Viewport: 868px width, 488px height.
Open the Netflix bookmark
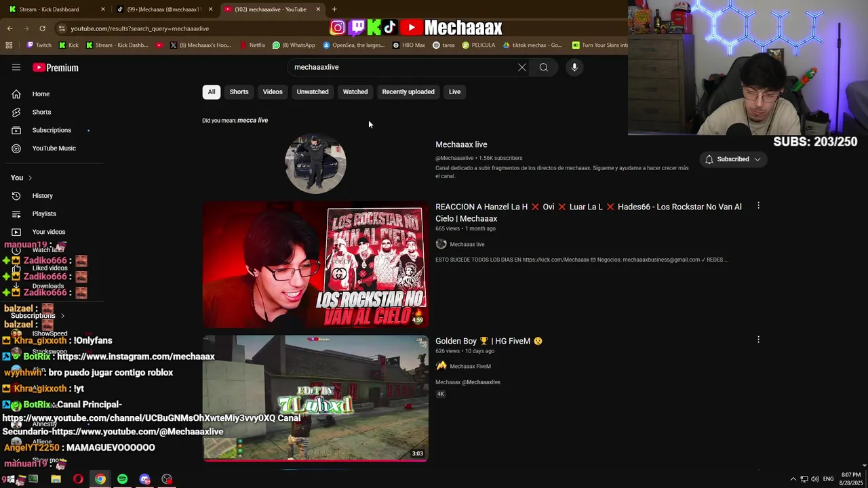pos(253,45)
